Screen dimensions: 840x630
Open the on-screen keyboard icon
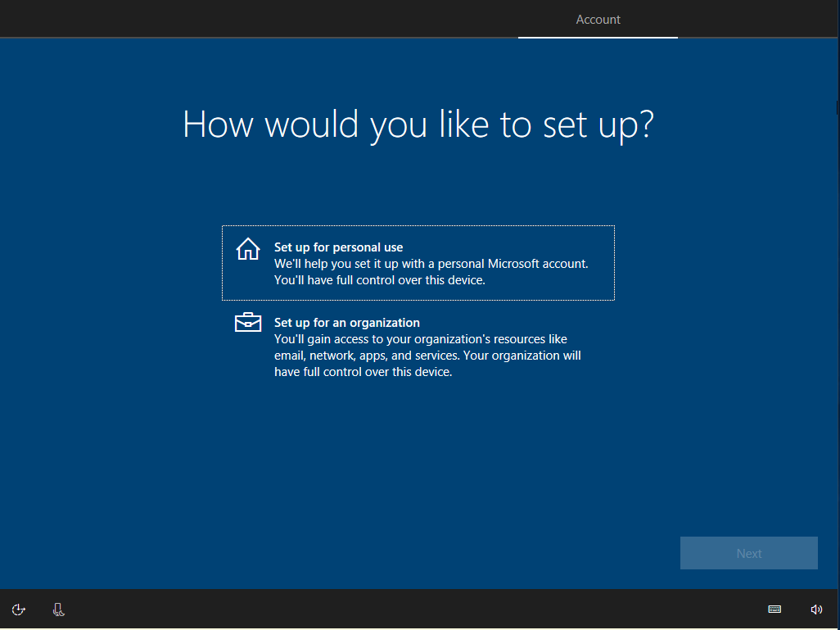point(775,609)
